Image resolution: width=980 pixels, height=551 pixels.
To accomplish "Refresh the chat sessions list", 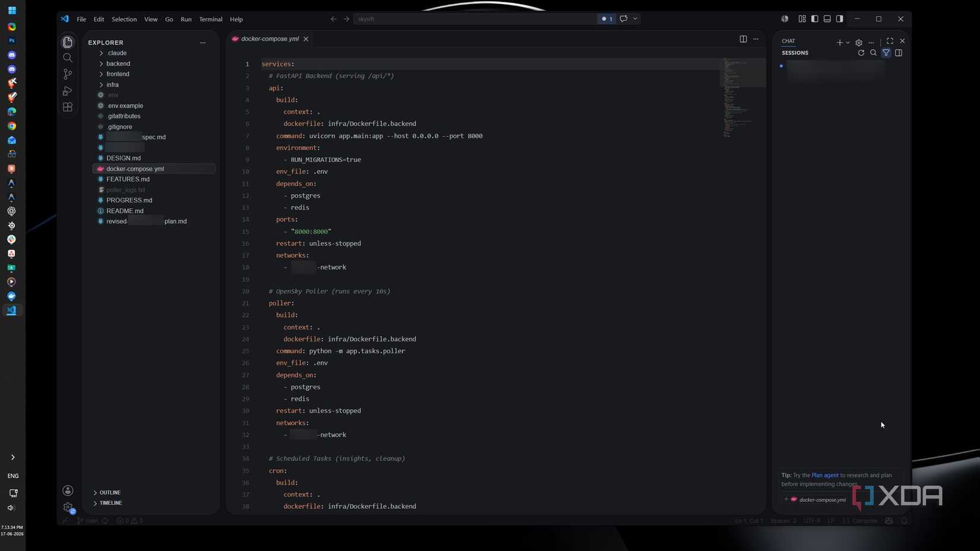I will coord(861,53).
